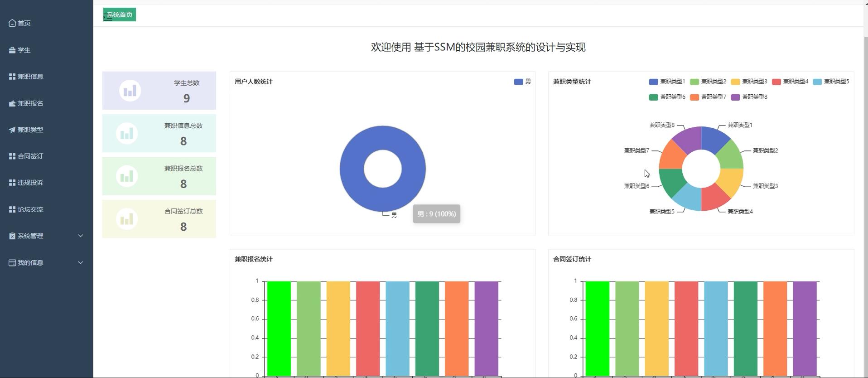868x378 pixels.
Task: Click the bar chart icon in 学生总数 card
Action: click(x=130, y=91)
